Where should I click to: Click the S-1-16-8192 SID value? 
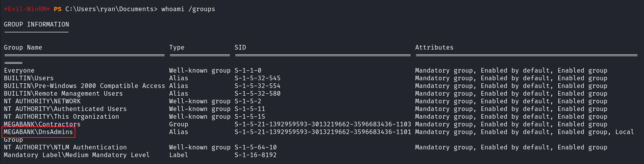pos(256,155)
